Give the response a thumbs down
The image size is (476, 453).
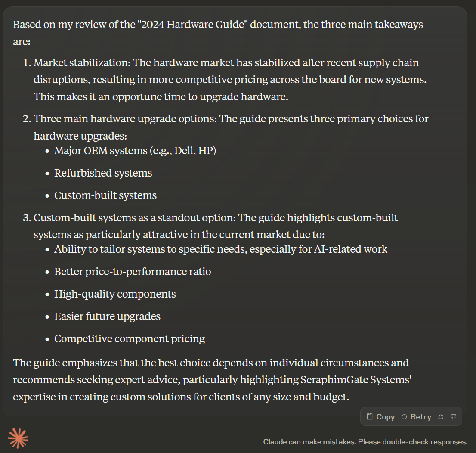(453, 416)
